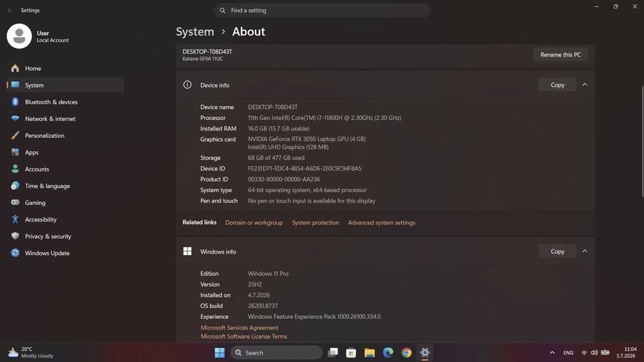Click the Gaming controller icon

[15, 202]
